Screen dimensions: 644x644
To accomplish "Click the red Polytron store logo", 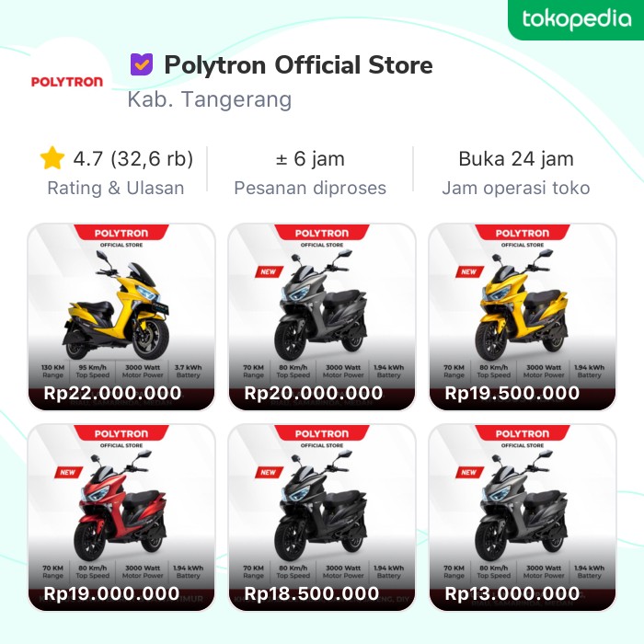I will pyautogui.click(x=67, y=82).
